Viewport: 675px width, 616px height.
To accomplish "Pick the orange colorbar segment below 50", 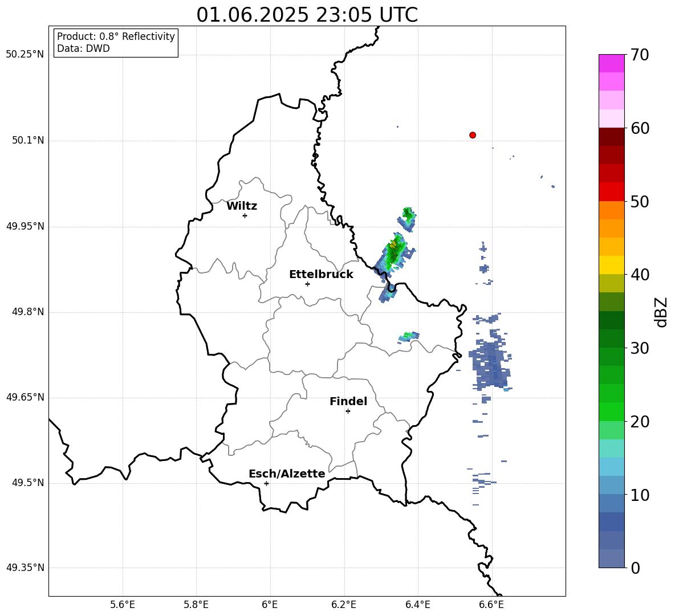I will coord(612,210).
